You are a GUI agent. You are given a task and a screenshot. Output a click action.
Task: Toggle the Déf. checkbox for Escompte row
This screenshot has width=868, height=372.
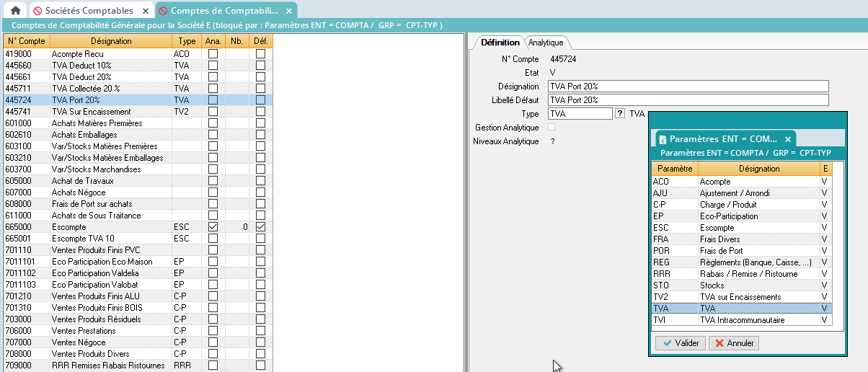point(260,227)
